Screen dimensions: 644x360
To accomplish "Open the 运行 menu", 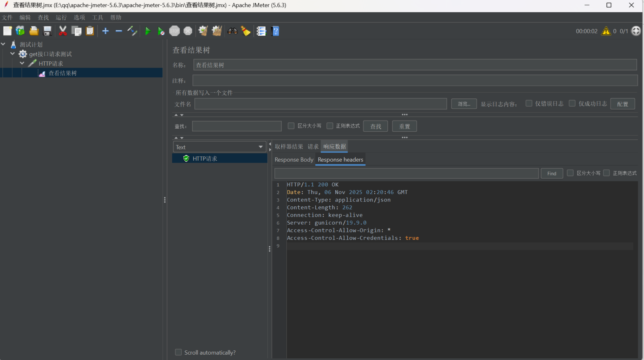I will (x=61, y=17).
